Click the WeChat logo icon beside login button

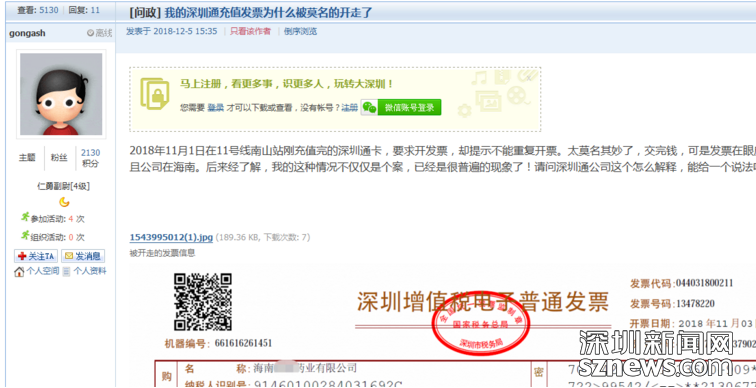(x=369, y=107)
